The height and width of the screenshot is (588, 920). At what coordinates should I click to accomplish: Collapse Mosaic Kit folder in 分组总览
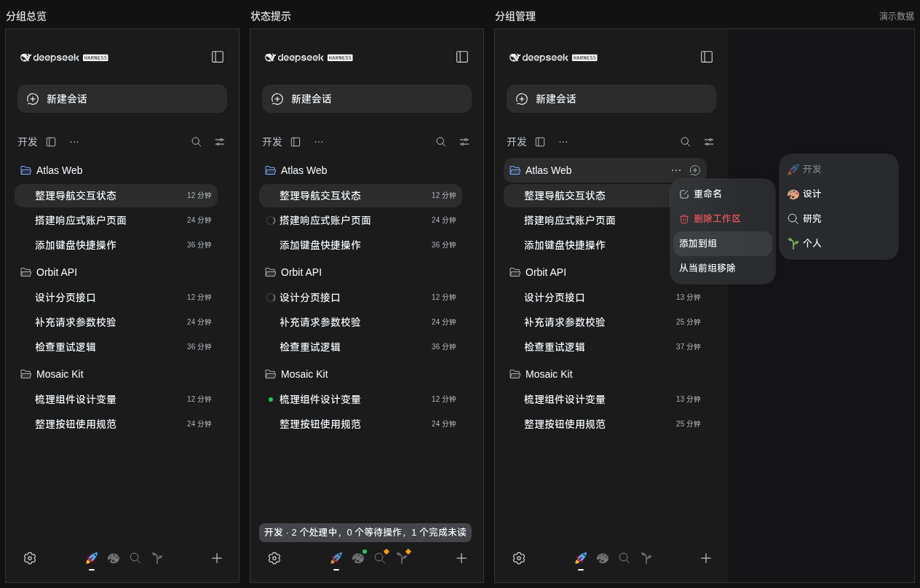26,374
